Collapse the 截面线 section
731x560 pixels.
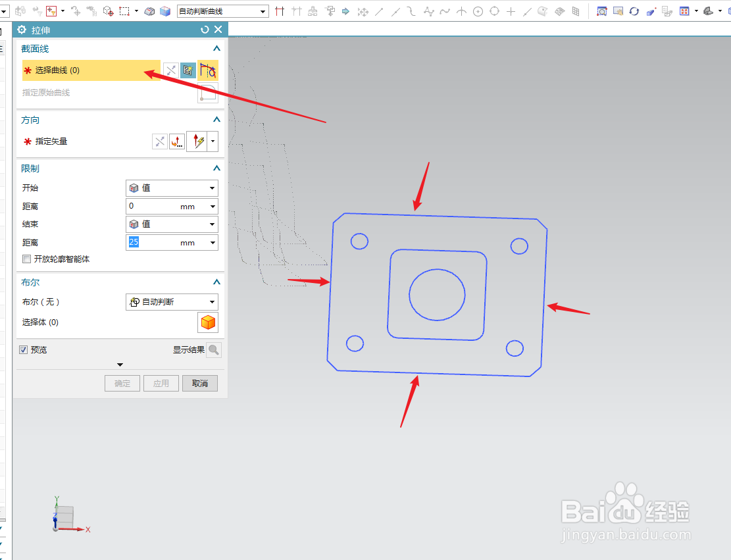(x=216, y=49)
